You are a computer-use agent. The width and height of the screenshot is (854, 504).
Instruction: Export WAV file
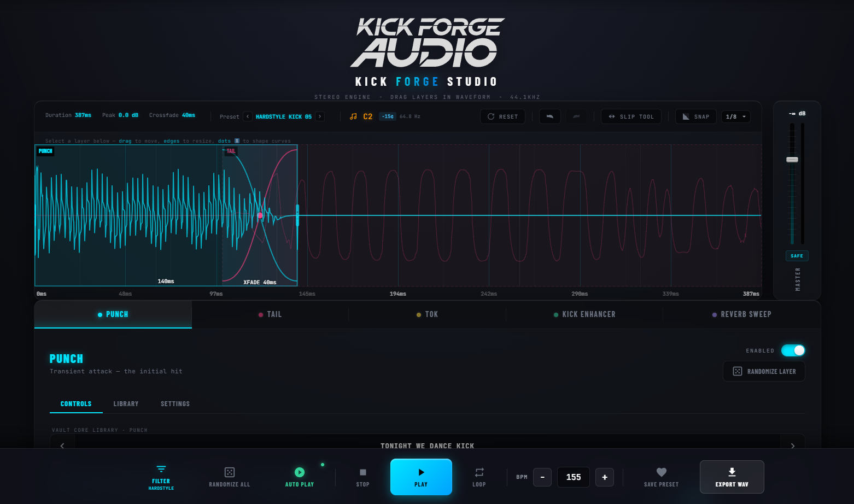[x=732, y=477]
